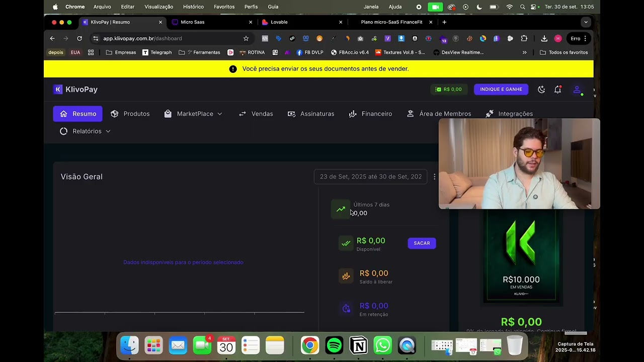This screenshot has height=362, width=644.
Task: Click the browser back arrow
Action: pyautogui.click(x=52, y=38)
